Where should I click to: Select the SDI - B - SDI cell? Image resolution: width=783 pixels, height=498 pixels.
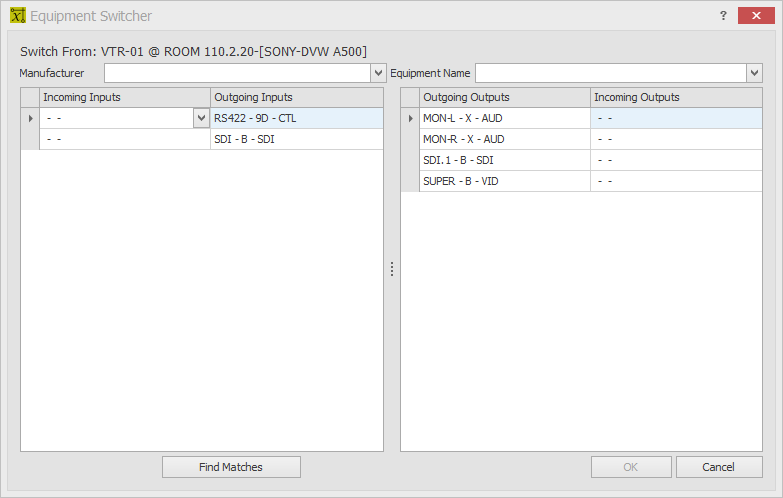pyautogui.click(x=297, y=139)
